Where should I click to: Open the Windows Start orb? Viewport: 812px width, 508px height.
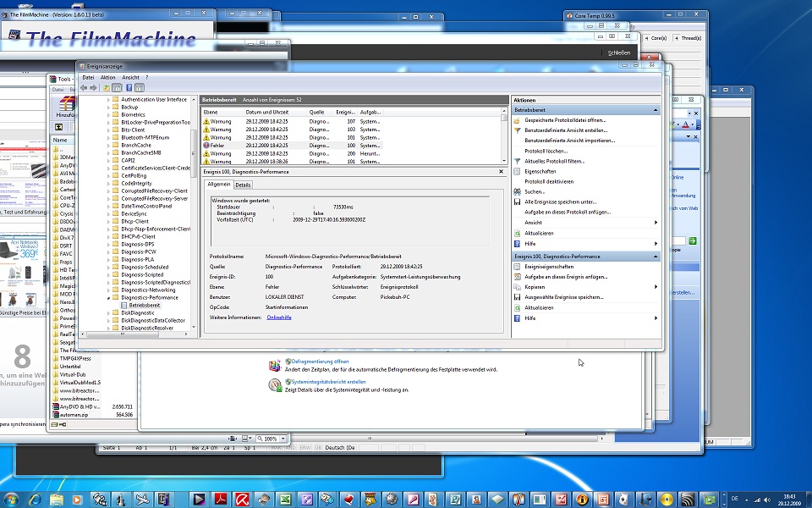click(x=11, y=500)
